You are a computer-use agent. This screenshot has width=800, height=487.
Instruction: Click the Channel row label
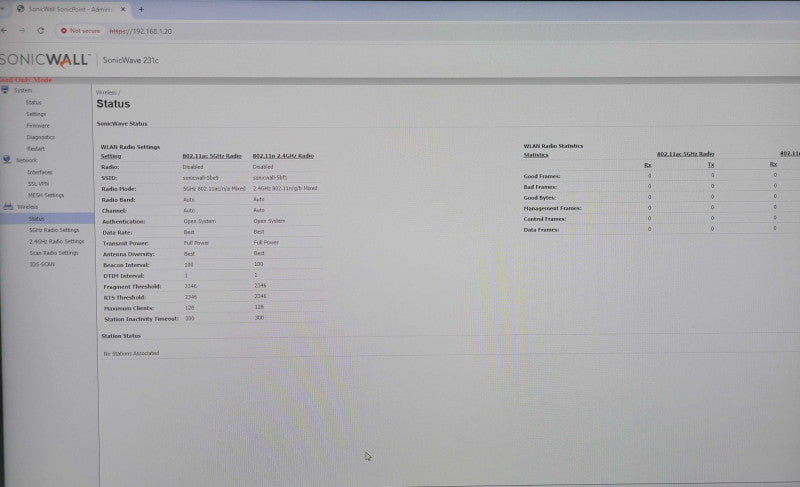pos(114,211)
